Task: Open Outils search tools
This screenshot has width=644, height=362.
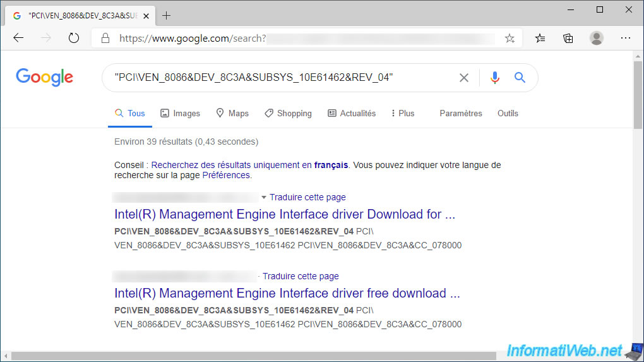Action: click(x=508, y=114)
